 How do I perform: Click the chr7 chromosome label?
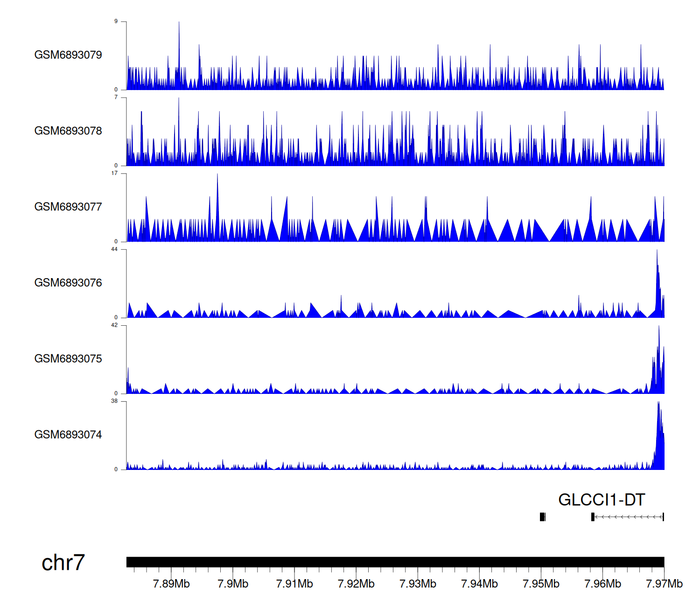(x=63, y=563)
